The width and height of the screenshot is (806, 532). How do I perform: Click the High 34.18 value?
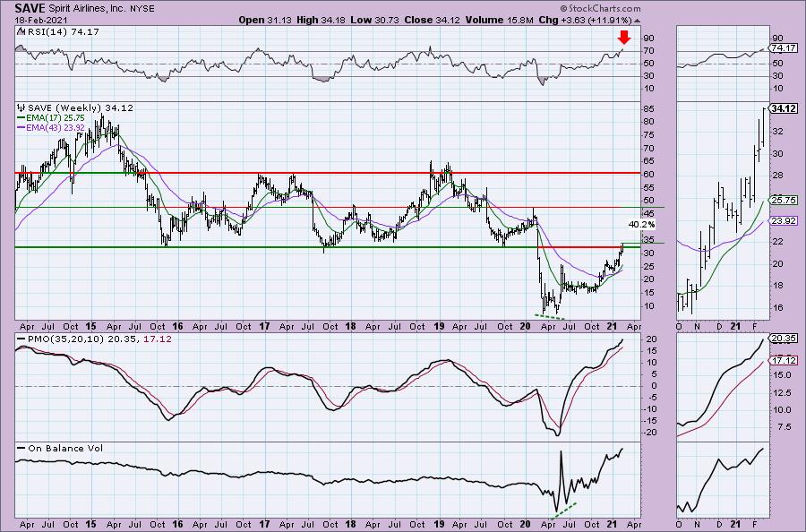pos(322,20)
